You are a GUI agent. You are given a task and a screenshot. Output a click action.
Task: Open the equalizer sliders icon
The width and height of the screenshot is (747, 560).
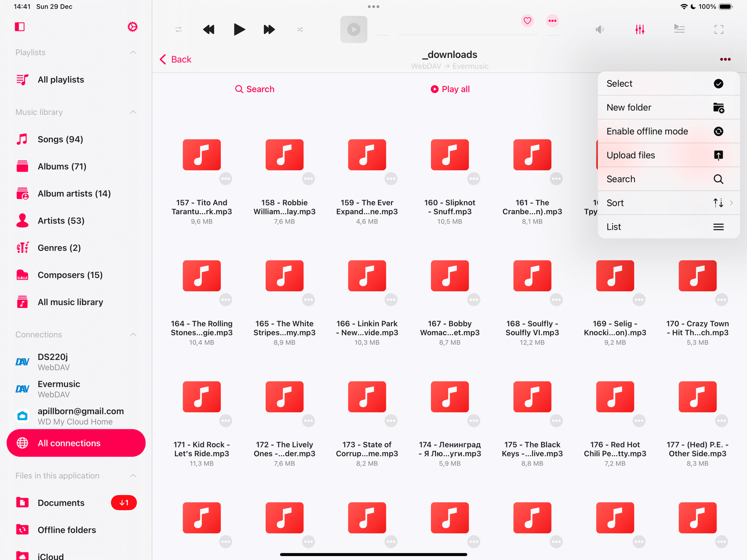[x=640, y=29]
